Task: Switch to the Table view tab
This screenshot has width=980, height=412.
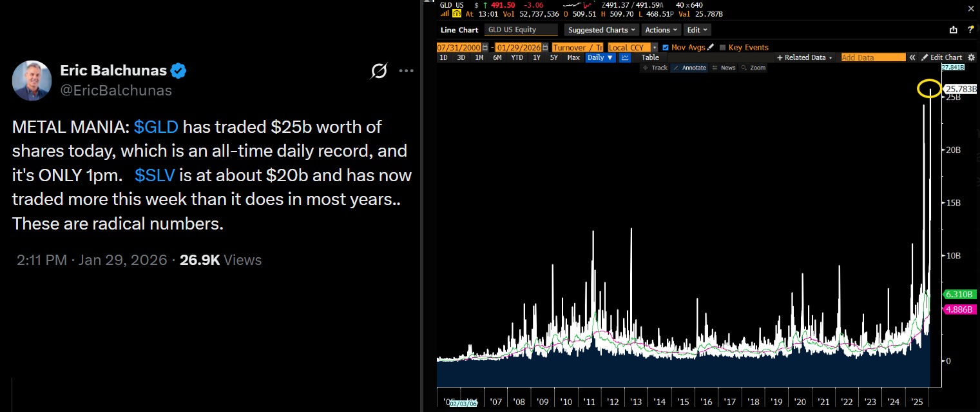Action: 650,57
